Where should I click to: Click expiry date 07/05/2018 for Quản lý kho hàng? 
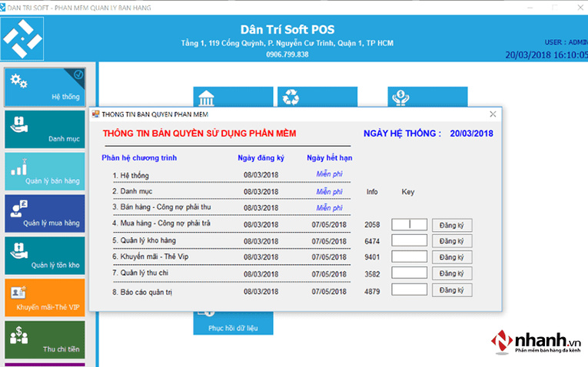point(329,241)
